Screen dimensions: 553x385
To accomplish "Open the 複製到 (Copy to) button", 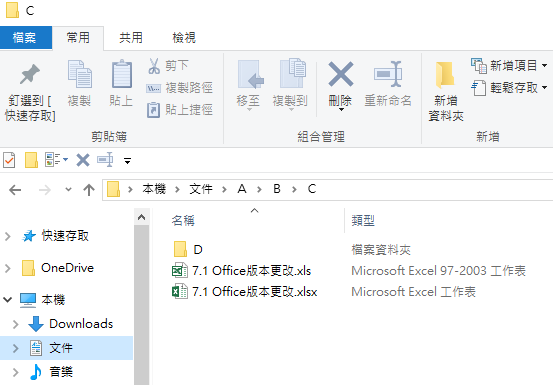I will 290,85.
